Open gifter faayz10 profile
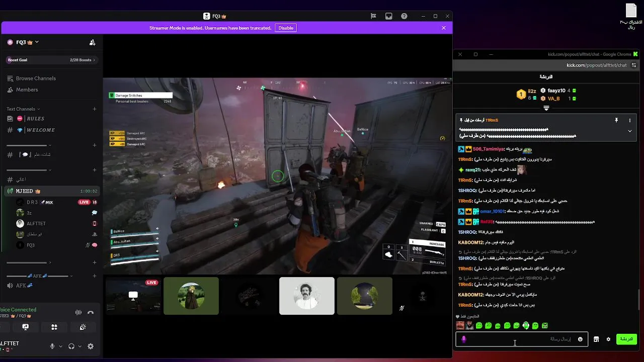Viewport: 644px width, 362px height. click(x=556, y=90)
